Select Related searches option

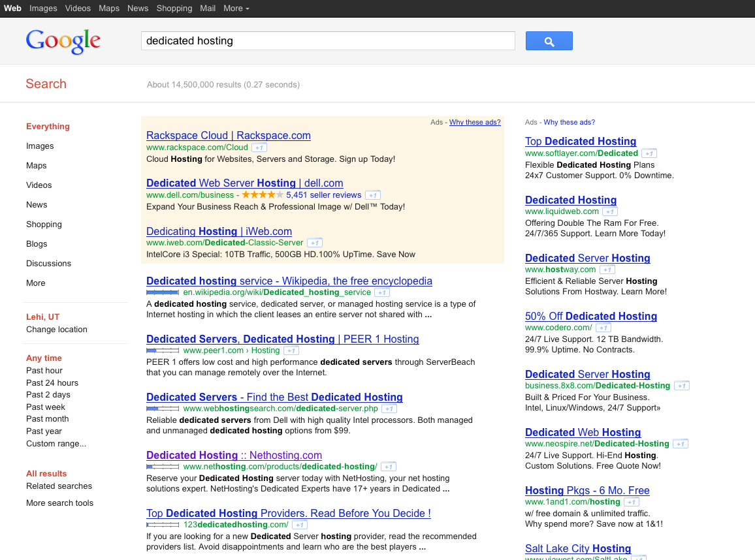59,486
